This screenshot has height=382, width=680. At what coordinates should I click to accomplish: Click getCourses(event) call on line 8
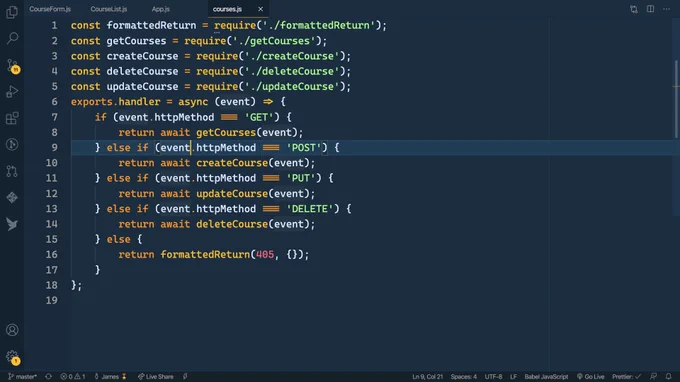point(247,132)
